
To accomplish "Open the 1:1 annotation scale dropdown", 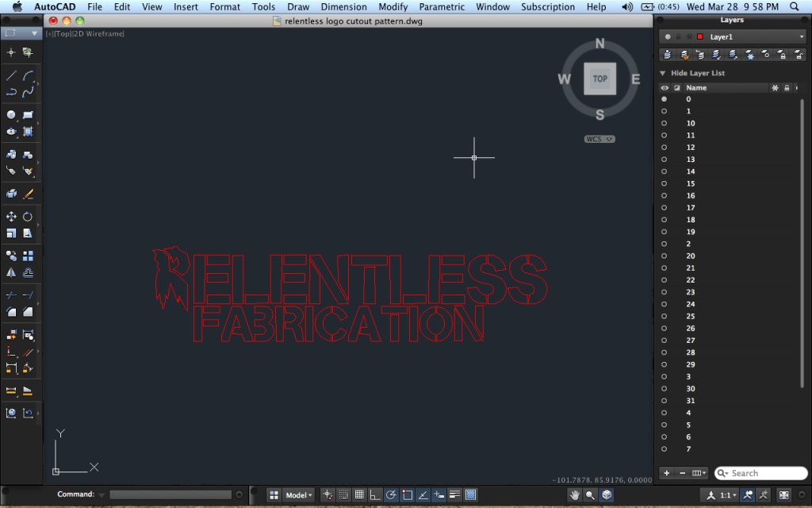I will [728, 495].
